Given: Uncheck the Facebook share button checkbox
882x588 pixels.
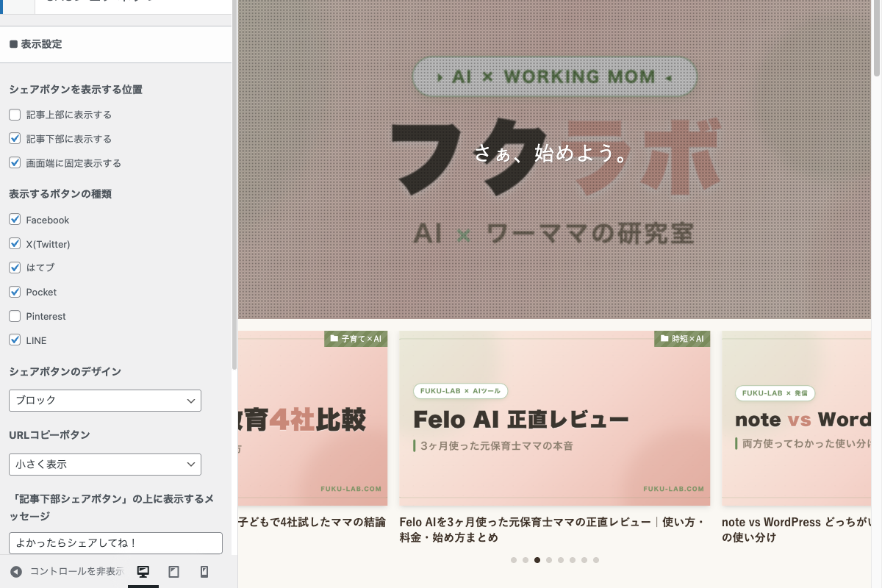Looking at the screenshot, I should pos(15,220).
